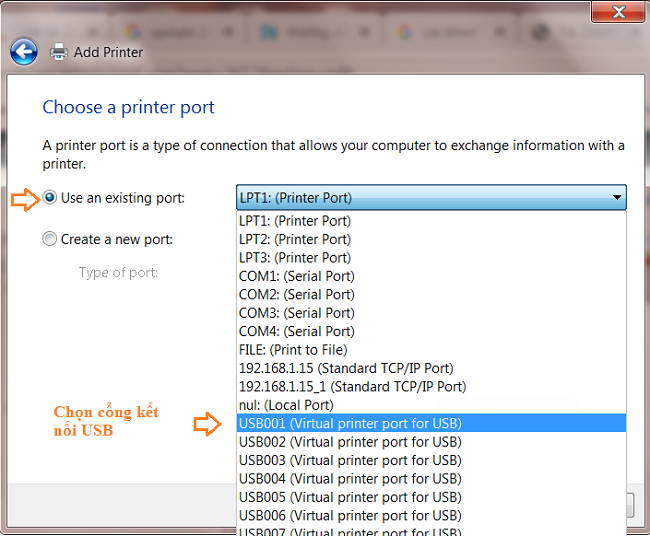
Task: Select Use an existing port radio button
Action: click(x=50, y=198)
